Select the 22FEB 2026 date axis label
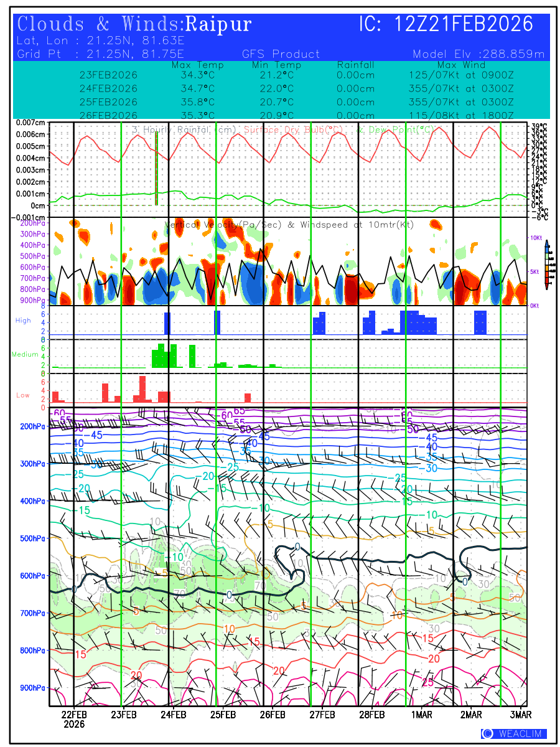This screenshot has width=560, height=747. coord(74,719)
